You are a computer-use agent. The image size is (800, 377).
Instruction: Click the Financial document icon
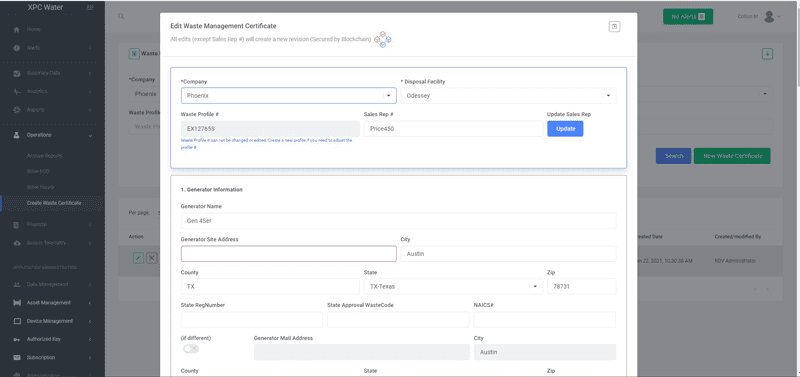16,224
